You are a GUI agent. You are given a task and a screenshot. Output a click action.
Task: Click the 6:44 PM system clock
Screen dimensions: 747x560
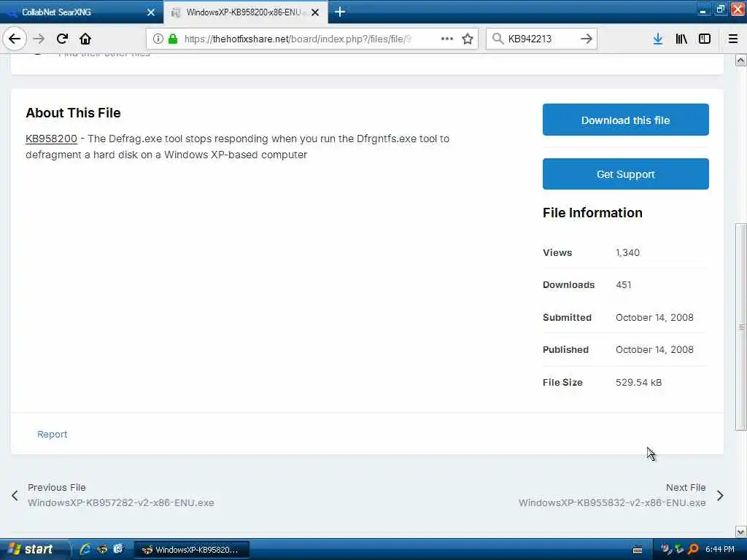[x=720, y=550]
